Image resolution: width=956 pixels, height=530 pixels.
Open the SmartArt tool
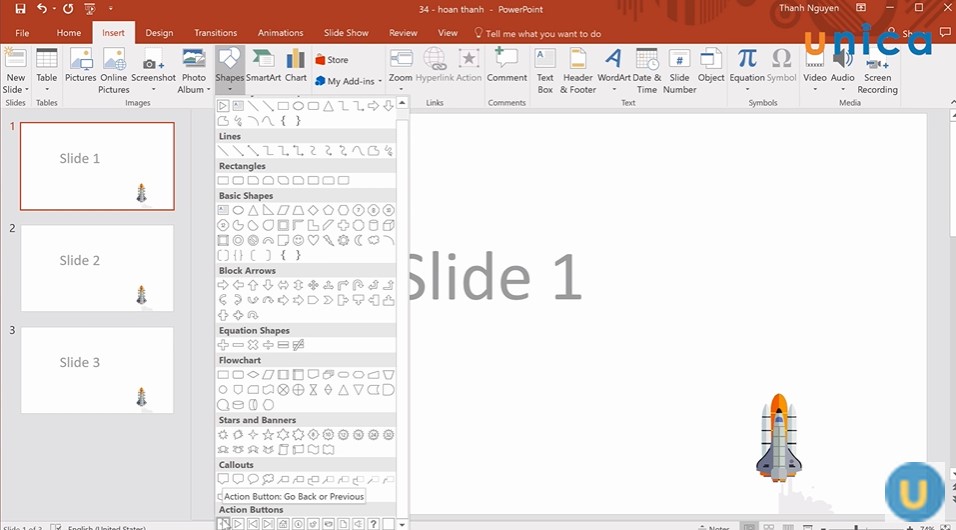(263, 66)
